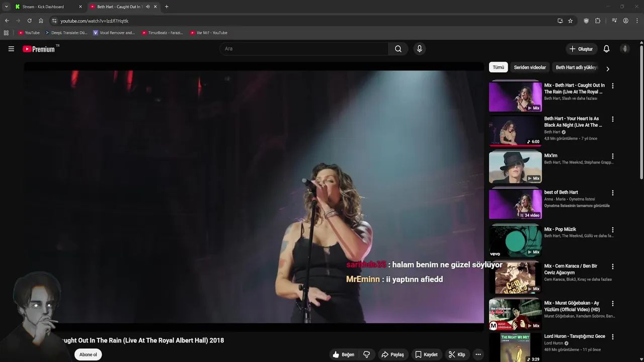Open the TimurBeatz bookmark
The image size is (644, 362).
point(162,33)
